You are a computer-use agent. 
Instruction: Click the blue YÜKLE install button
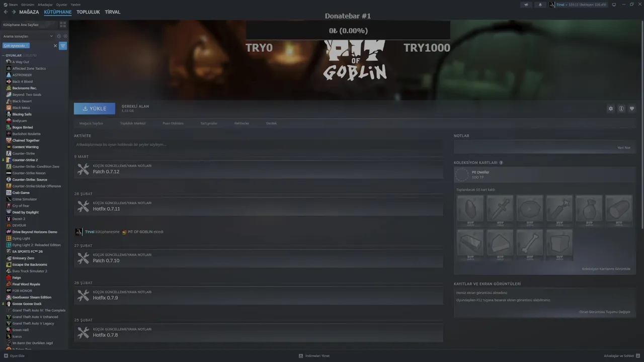(x=95, y=109)
